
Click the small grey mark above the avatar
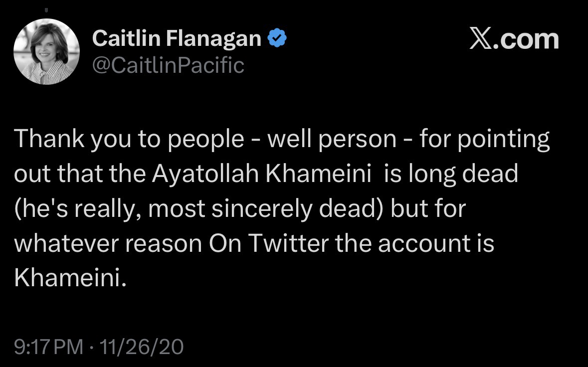coord(46,9)
